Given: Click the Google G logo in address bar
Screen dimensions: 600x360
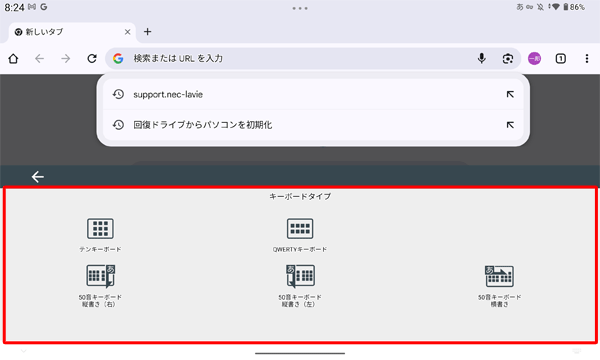Looking at the screenshot, I should [x=118, y=59].
